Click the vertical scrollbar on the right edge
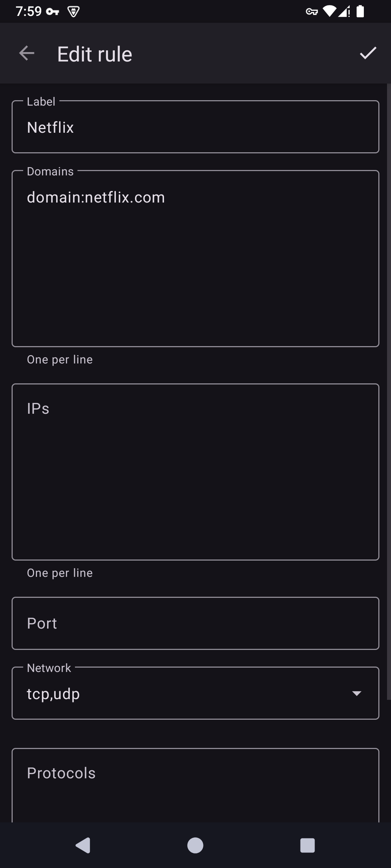The image size is (391, 868). click(x=389, y=391)
